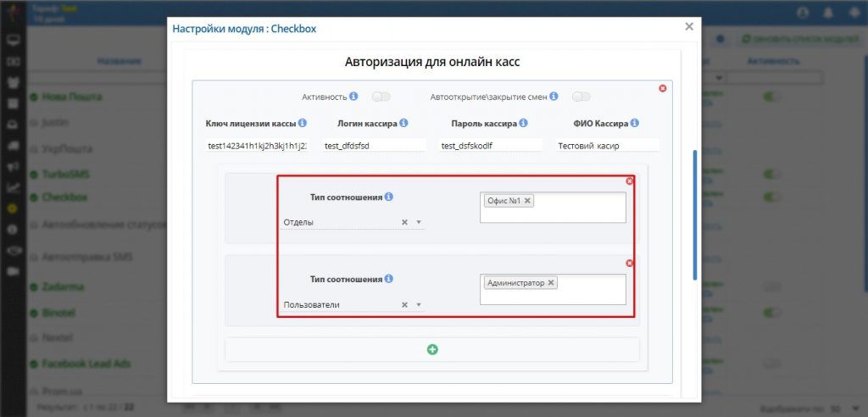Screen dimensions: 868x417
Task: Click the Логин кассира field with test_dfdsfsd
Action: tap(374, 146)
